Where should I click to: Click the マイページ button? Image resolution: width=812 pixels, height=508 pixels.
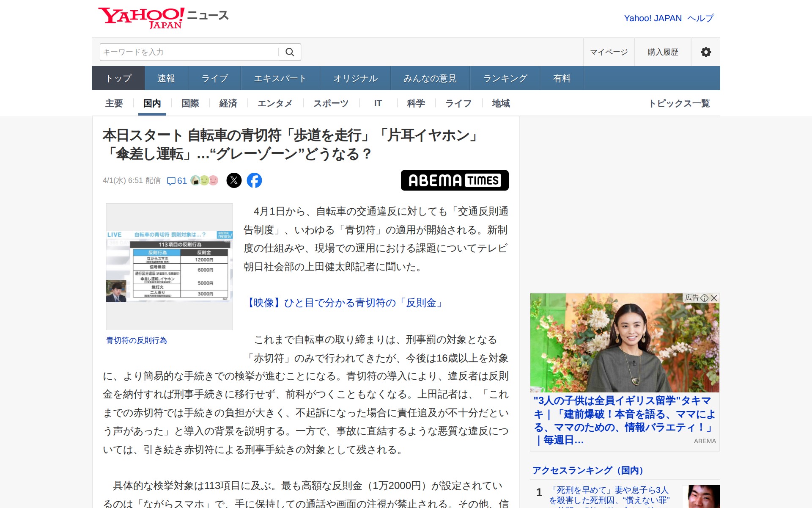609,52
